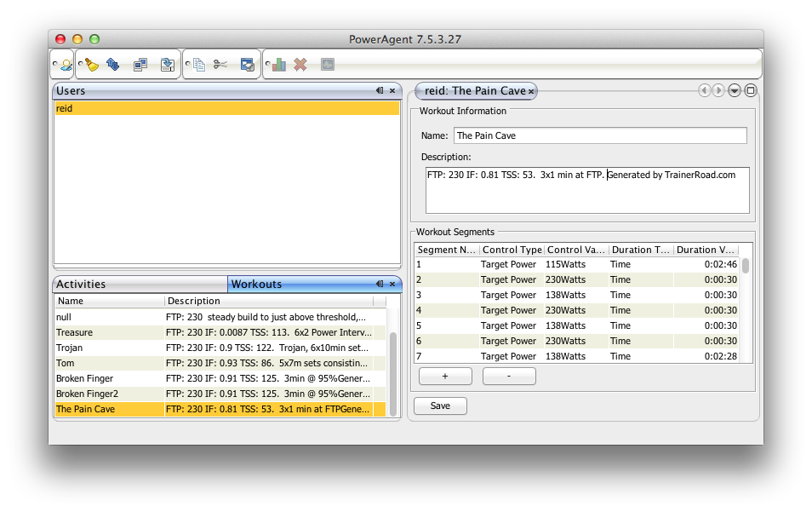This screenshot has width=812, height=512.
Task: Click the 'Control Va...' column header
Action: tap(576, 250)
